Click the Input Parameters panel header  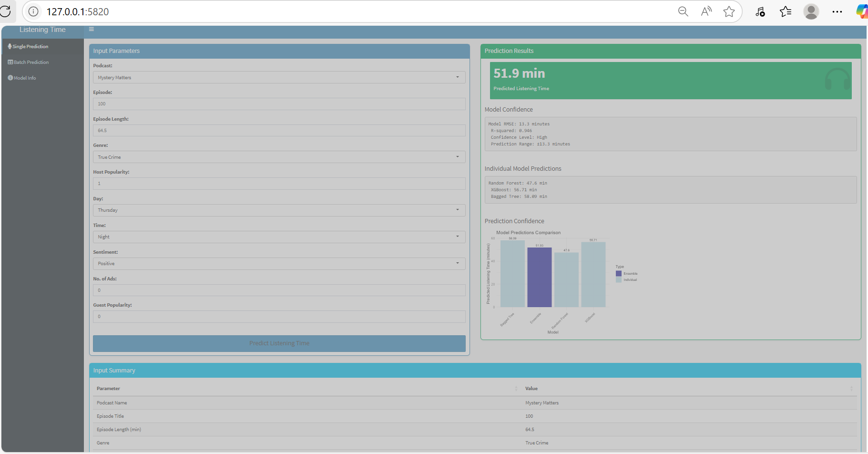(279, 51)
